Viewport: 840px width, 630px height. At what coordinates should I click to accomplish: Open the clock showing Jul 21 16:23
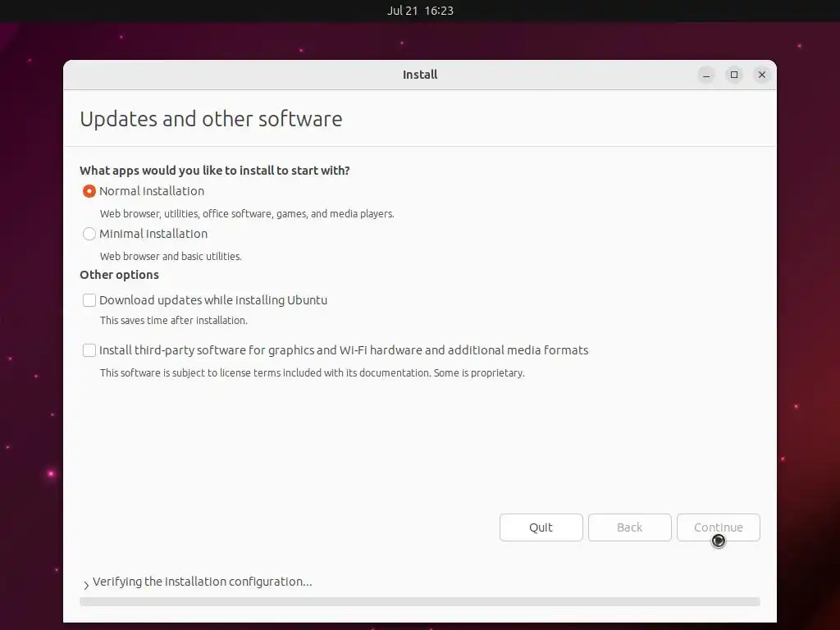pos(420,11)
